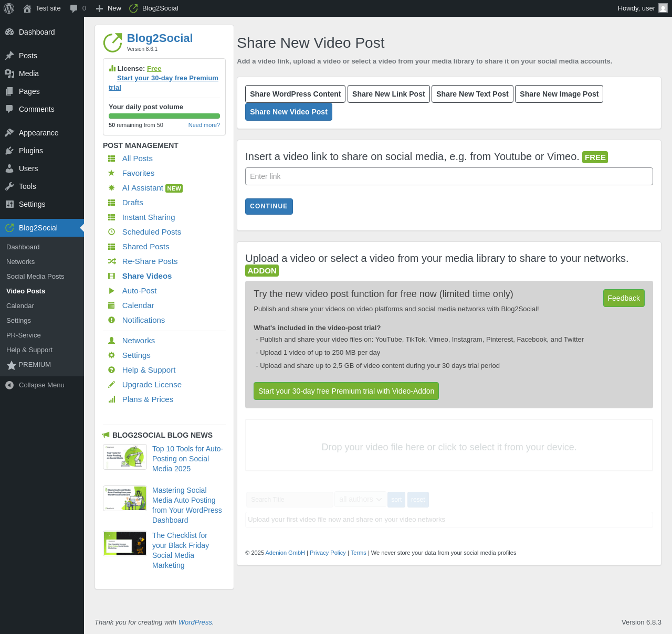Click the Scheduled Posts clock icon

[111, 232]
